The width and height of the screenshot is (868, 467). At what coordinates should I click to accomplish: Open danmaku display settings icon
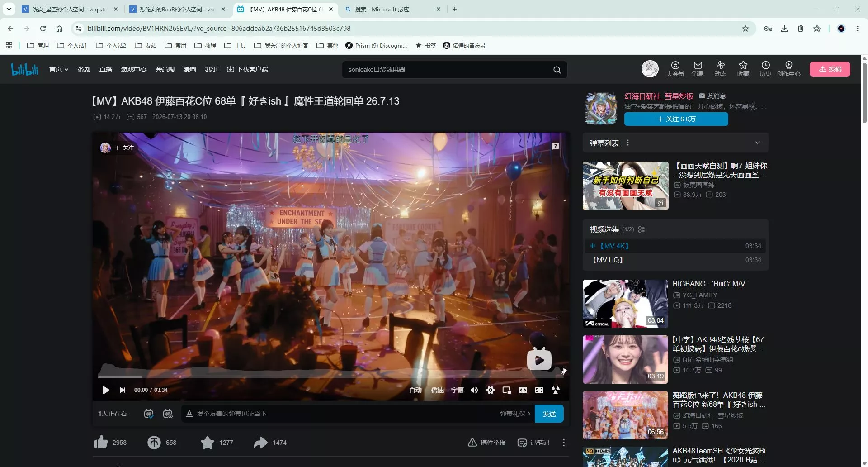tap(168, 414)
